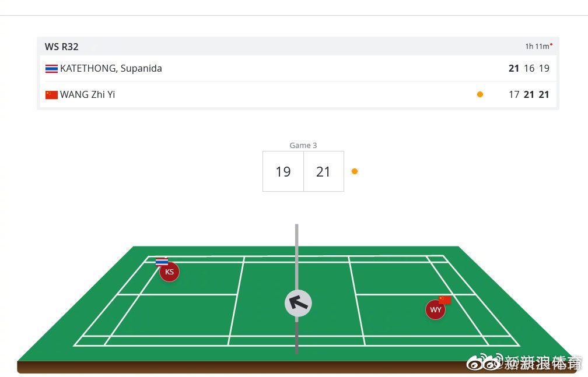Click the China flag beside WANG Zhi Yi
This screenshot has height=377, width=588.
click(51, 95)
